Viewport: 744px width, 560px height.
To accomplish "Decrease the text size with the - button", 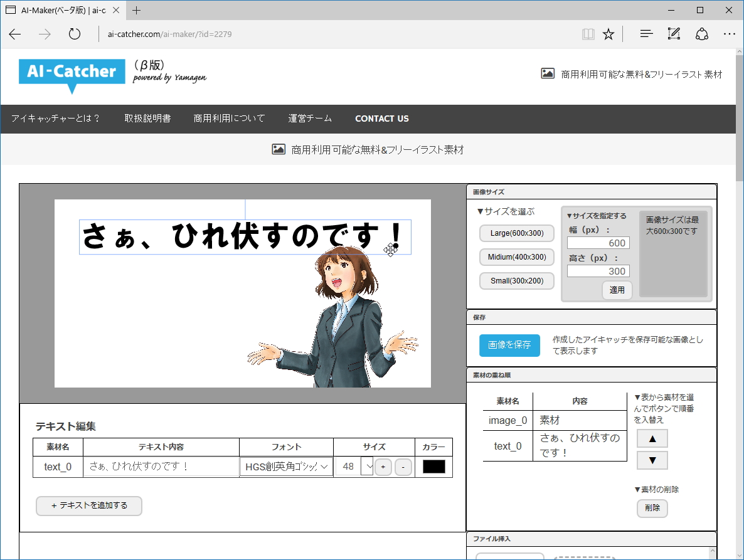I will tap(403, 467).
